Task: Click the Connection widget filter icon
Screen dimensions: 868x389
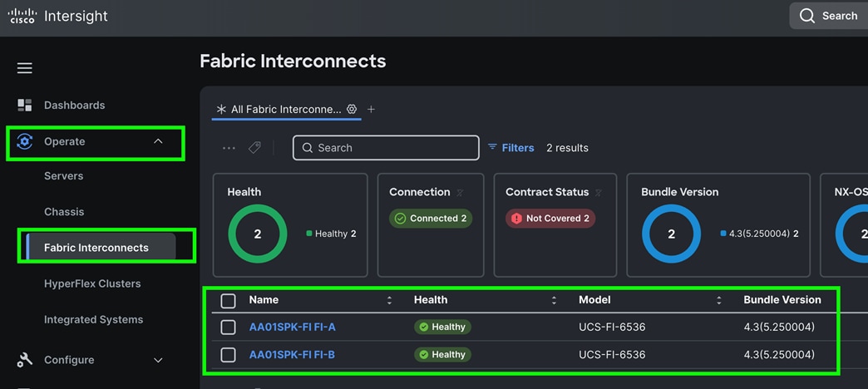Action: tap(460, 193)
